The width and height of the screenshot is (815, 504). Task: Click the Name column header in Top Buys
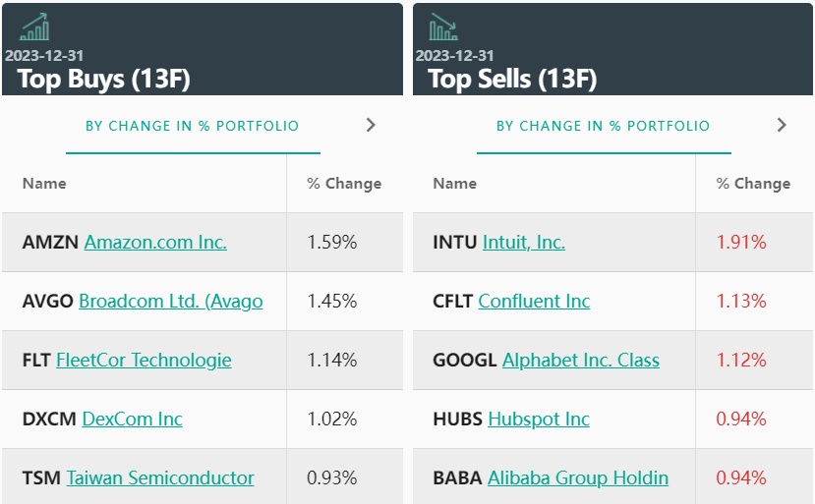click(x=44, y=184)
